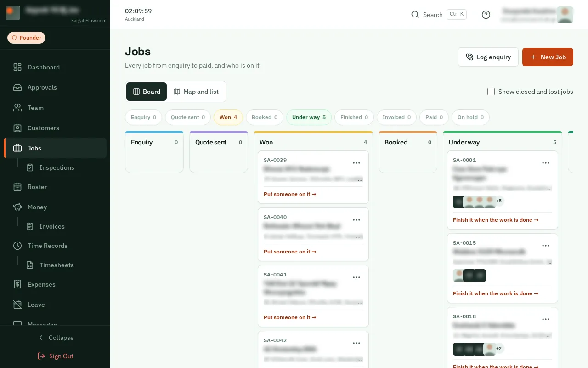Click the user avatar in header
588x368 pixels.
click(565, 15)
